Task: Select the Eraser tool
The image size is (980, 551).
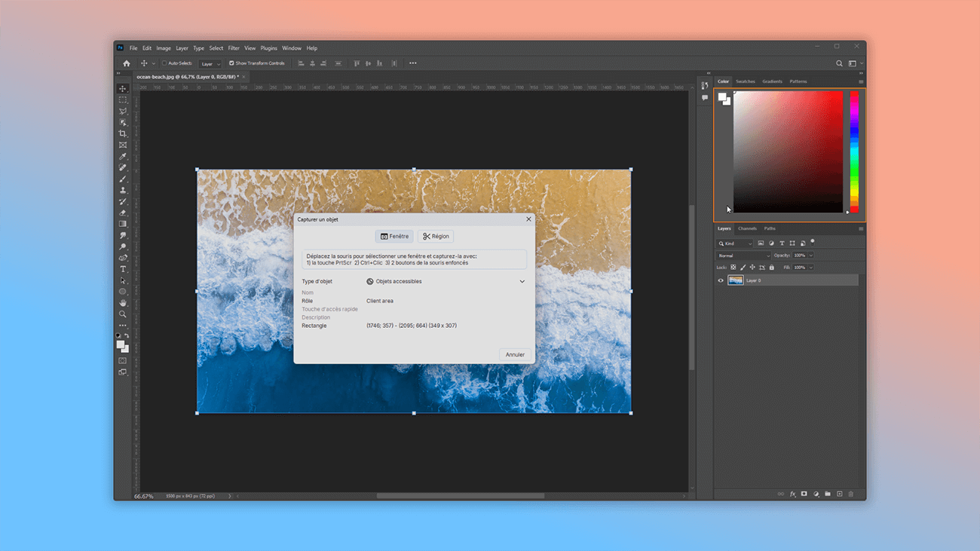Action: (123, 213)
